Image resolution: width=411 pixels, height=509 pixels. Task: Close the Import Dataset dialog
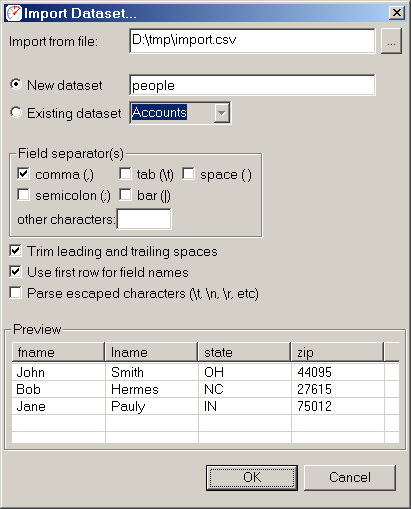pos(397,13)
